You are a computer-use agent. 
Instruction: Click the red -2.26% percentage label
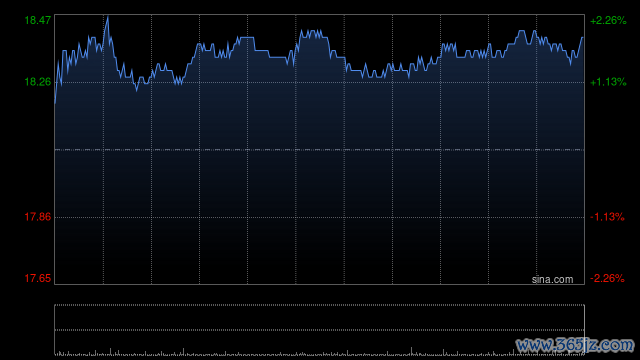point(607,278)
